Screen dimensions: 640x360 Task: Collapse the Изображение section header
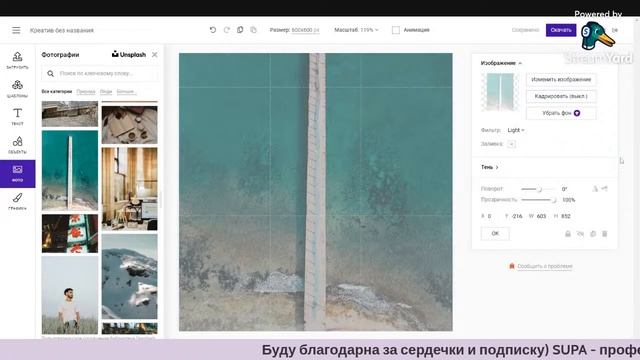[x=501, y=63]
